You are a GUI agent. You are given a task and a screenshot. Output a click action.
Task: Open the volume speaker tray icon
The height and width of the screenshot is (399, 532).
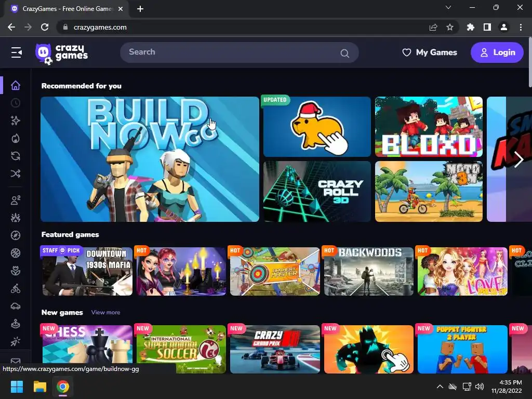coord(480,387)
